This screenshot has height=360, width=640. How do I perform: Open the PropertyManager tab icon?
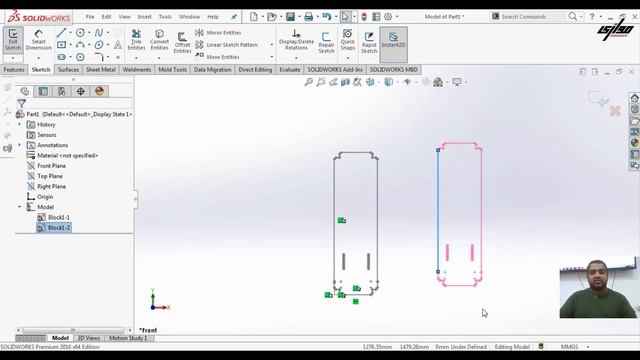(43, 91)
